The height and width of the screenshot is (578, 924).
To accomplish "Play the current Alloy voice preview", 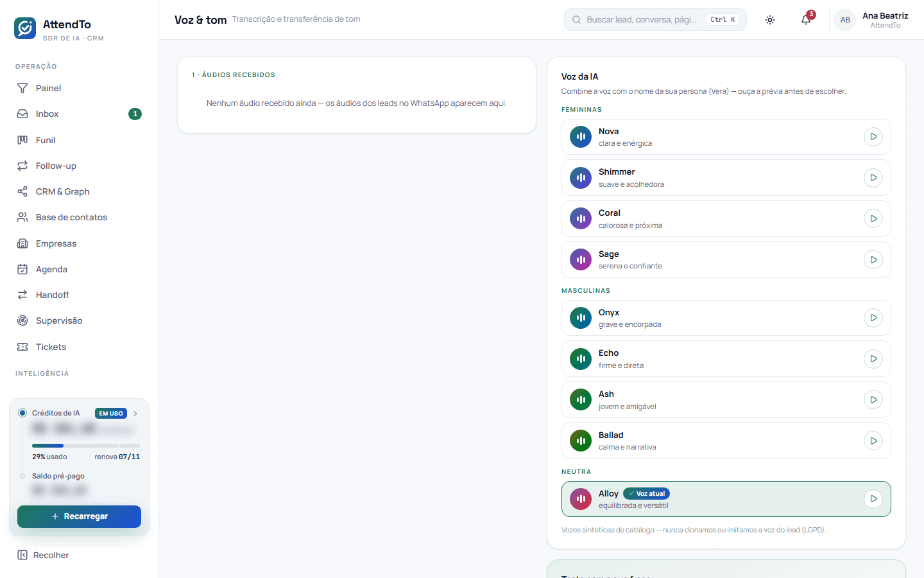I will [x=873, y=499].
